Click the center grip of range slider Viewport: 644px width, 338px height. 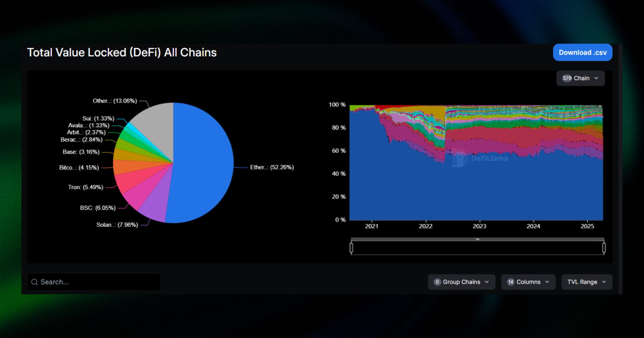pos(477,239)
